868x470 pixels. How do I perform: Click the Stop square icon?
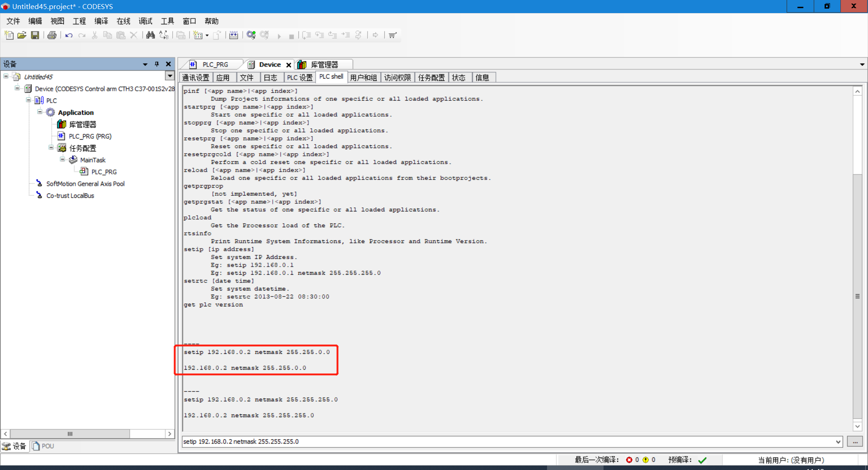(292, 36)
